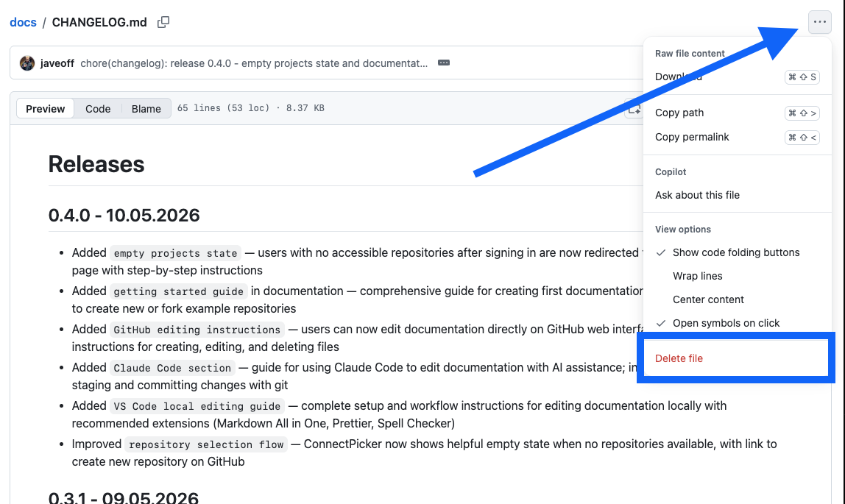Expand commit message ellipsis button

(x=444, y=63)
